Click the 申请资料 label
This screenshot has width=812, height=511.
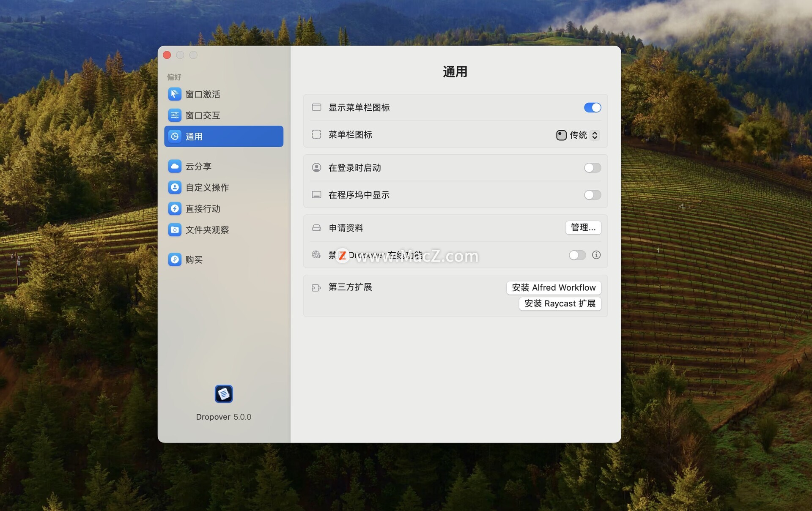pos(346,228)
